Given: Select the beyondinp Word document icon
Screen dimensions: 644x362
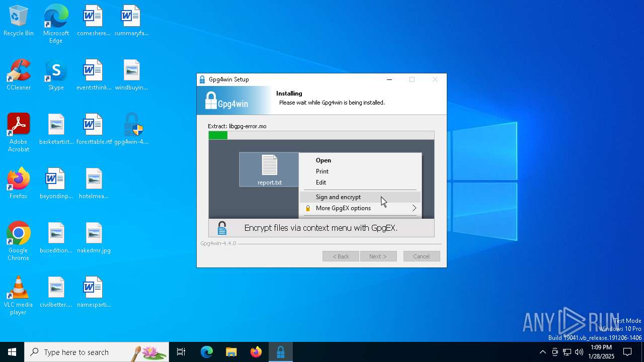Looking at the screenshot, I should pyautogui.click(x=56, y=184).
